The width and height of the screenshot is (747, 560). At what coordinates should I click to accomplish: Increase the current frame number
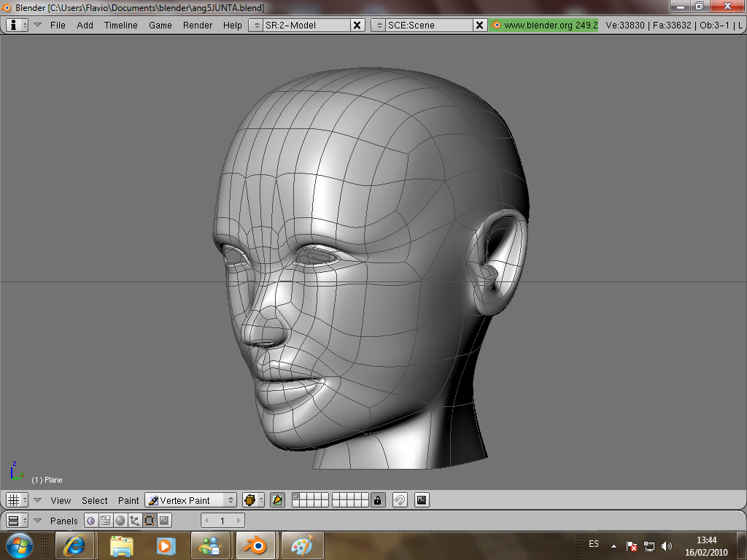[239, 521]
